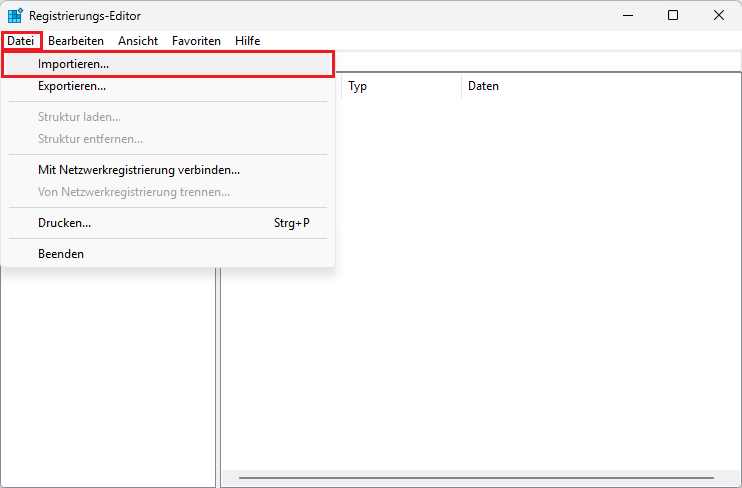The image size is (742, 488).
Task: Open the Favoriten menu
Action: 196,41
